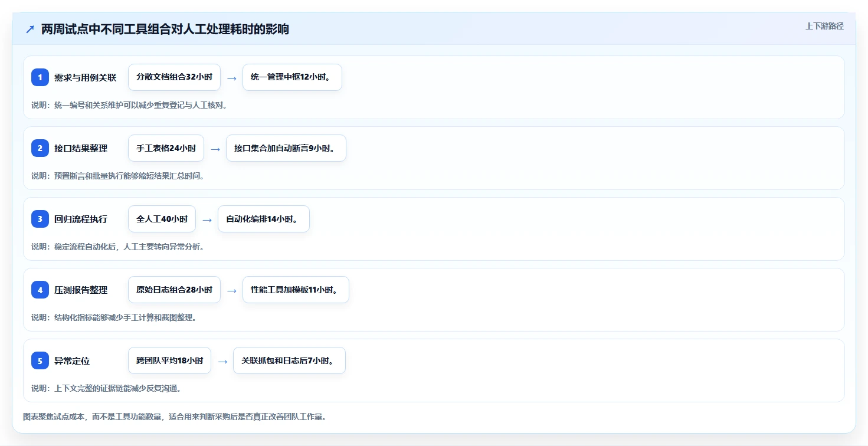Click the 压测报告整理 label
The height and width of the screenshot is (446, 868).
[81, 290]
